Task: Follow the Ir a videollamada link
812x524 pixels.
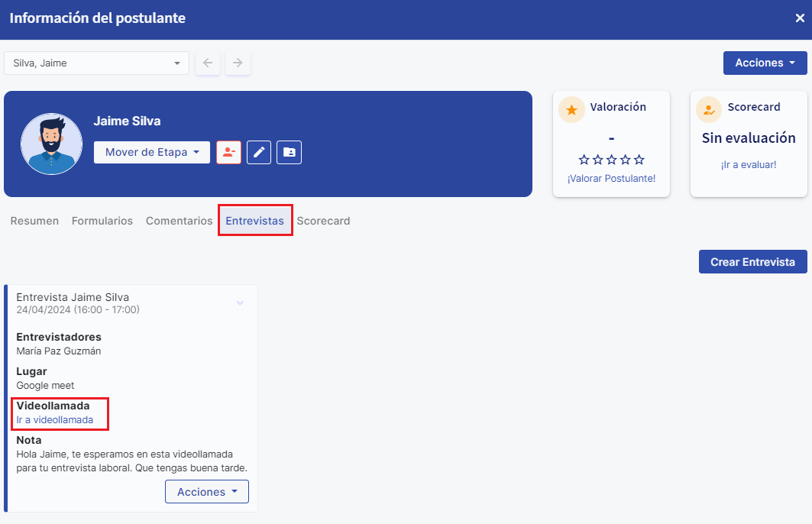Action: point(55,420)
